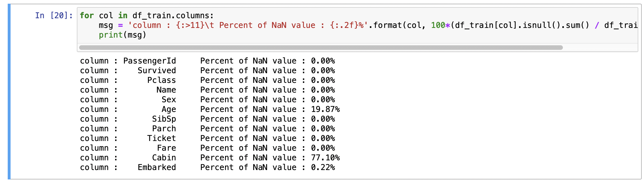Click the Pclass column name in output

pos(162,80)
